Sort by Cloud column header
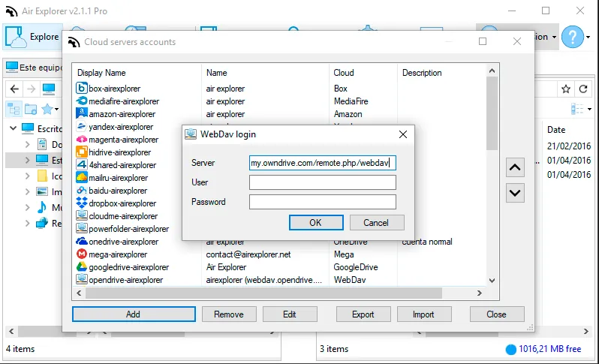 tap(344, 73)
